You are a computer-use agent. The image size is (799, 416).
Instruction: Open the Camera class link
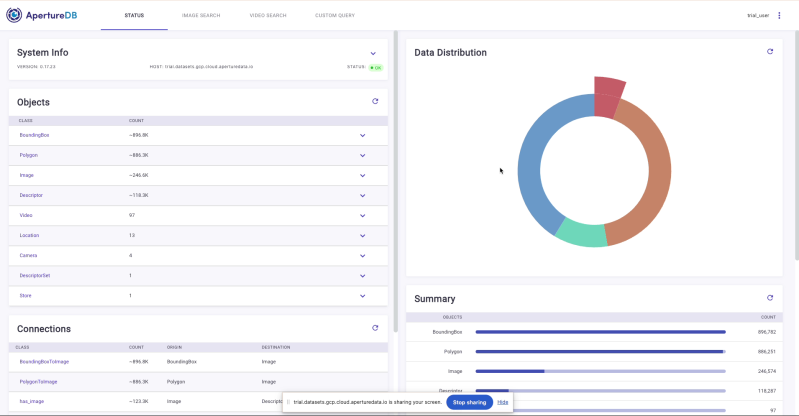28,255
